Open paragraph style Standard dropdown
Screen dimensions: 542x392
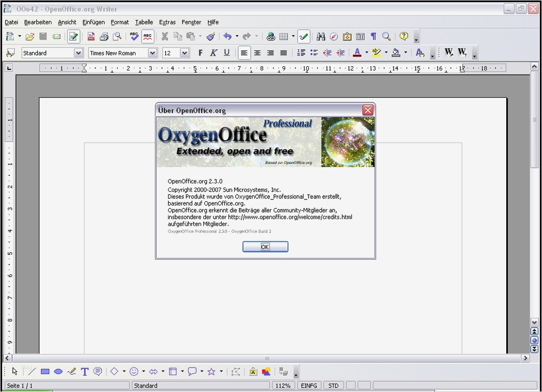click(79, 53)
